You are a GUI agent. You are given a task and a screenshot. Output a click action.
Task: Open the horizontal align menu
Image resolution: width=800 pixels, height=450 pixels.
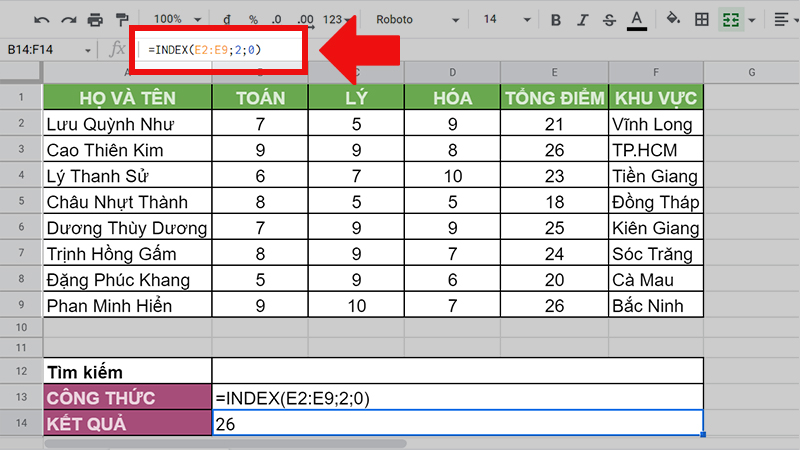781,19
